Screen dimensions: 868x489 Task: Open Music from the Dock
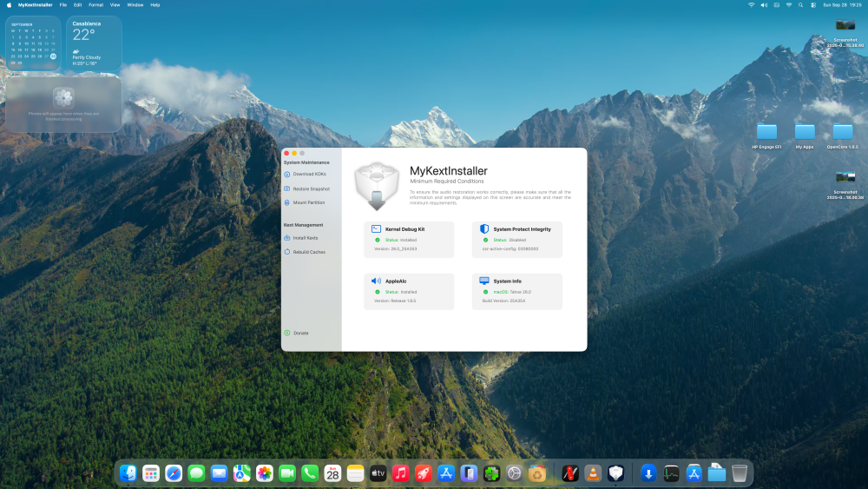(x=400, y=473)
